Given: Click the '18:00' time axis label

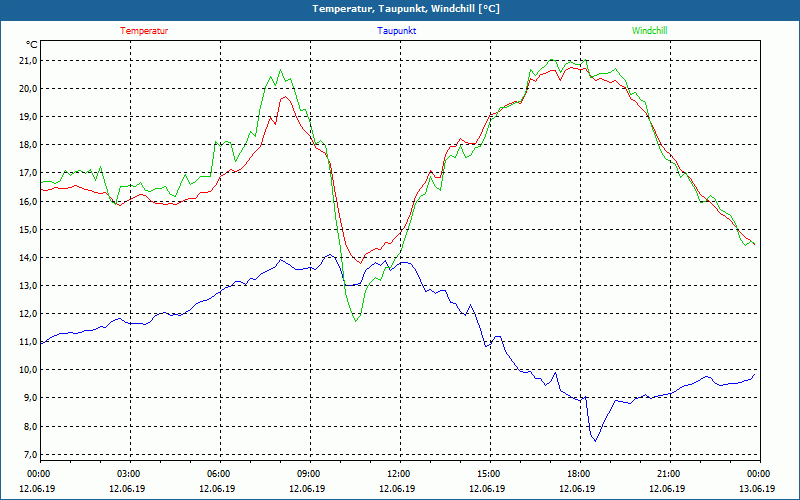Looking at the screenshot, I should [578, 474].
